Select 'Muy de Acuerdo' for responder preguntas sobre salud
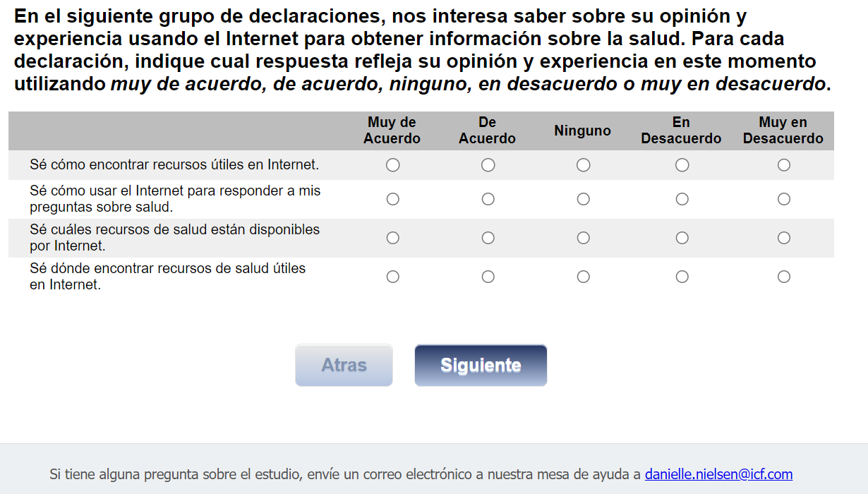The image size is (868, 494). pyautogui.click(x=393, y=199)
